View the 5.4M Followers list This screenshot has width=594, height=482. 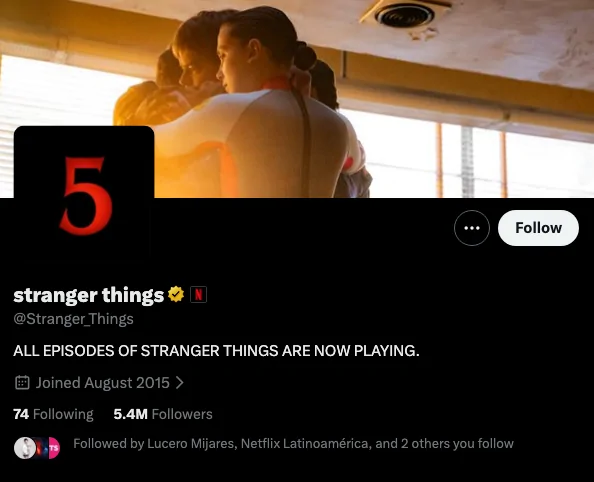163,414
